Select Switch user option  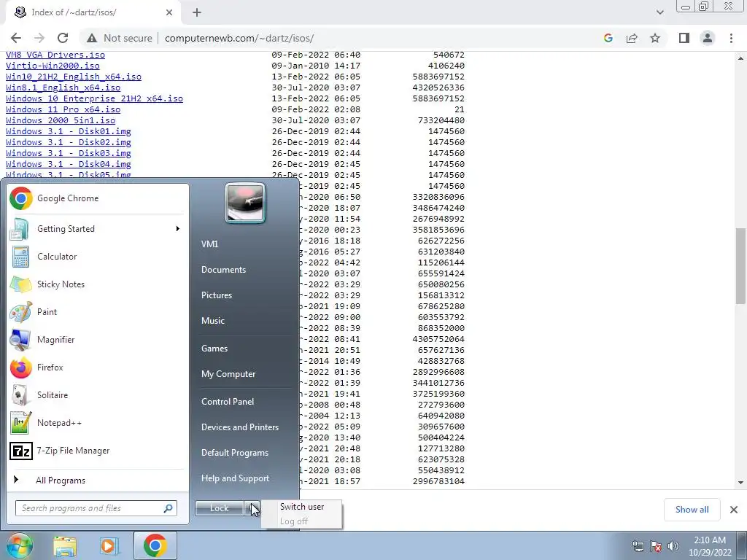click(302, 507)
